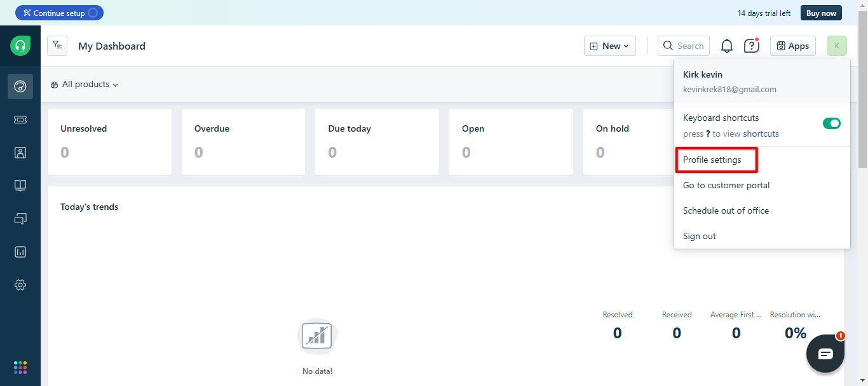
Task: Click in the Search field
Action: tap(684, 46)
